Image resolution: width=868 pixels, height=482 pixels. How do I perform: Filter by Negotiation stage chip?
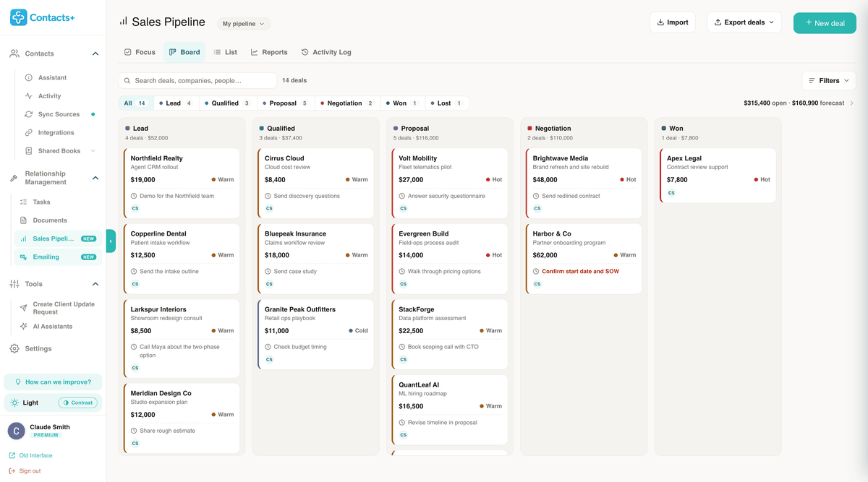(347, 103)
